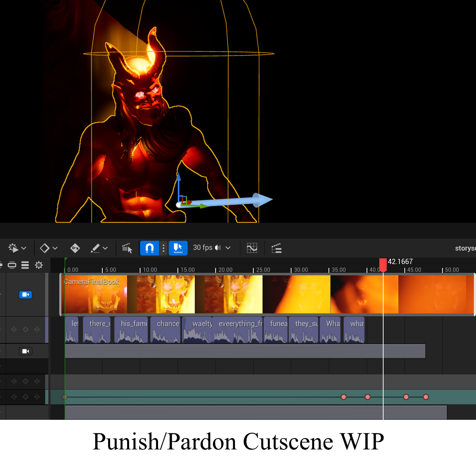Select the 'his_fami' audio clip
The image size is (476, 472).
(x=131, y=330)
